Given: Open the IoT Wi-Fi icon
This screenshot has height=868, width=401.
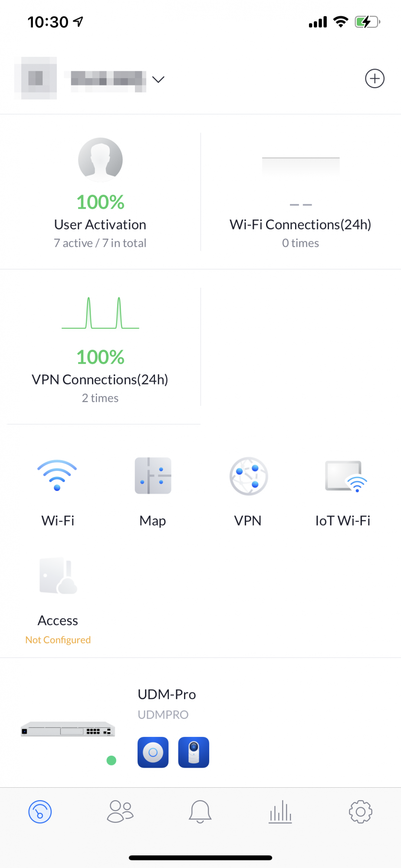Looking at the screenshot, I should [345, 476].
